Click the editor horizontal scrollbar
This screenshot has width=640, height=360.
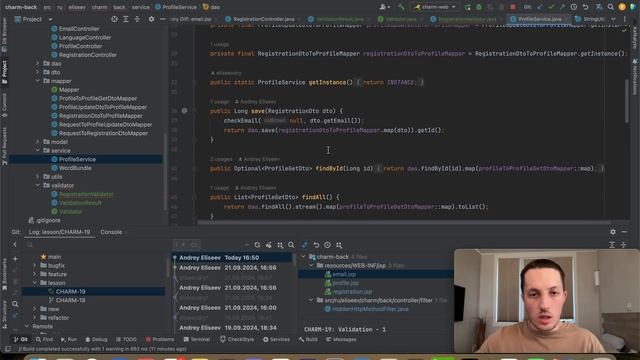pos(404,223)
